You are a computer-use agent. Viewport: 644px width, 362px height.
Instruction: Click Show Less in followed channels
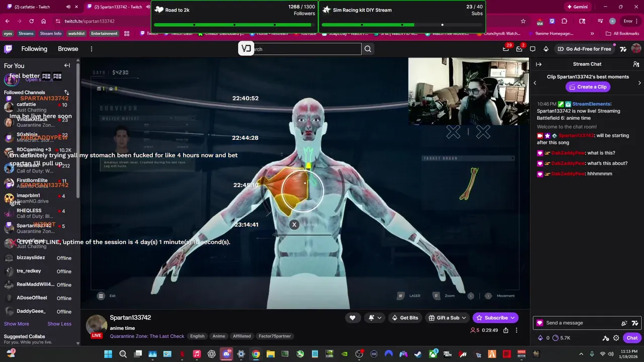pos(59,324)
